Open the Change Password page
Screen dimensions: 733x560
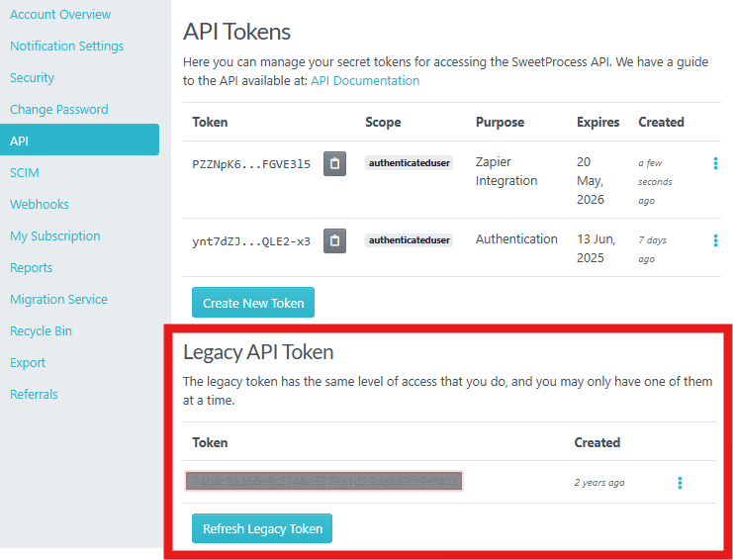[58, 110]
